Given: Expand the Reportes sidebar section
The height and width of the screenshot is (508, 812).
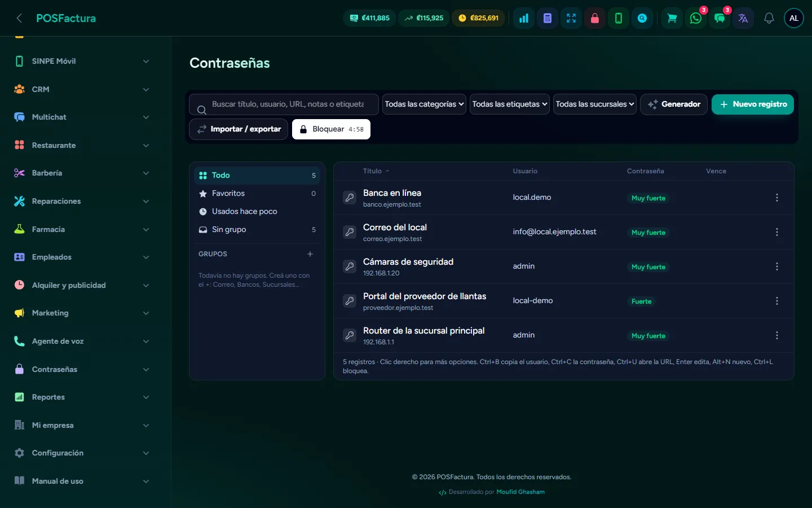Looking at the screenshot, I should point(83,397).
